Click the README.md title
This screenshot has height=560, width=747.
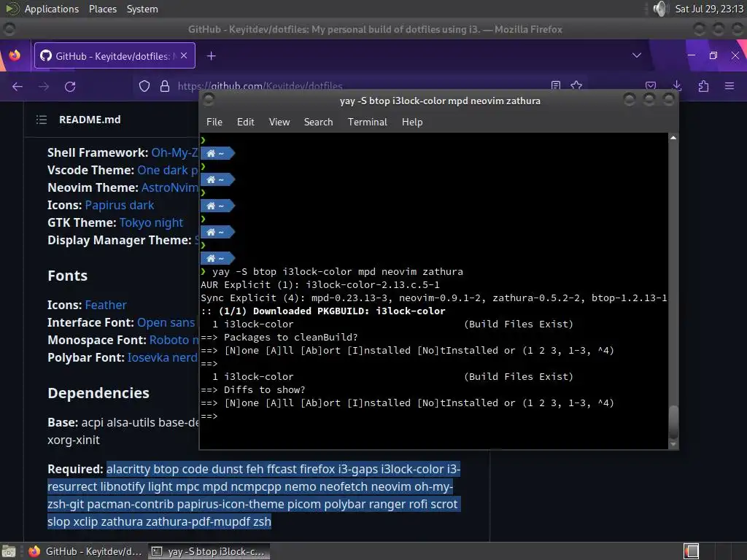(x=90, y=120)
